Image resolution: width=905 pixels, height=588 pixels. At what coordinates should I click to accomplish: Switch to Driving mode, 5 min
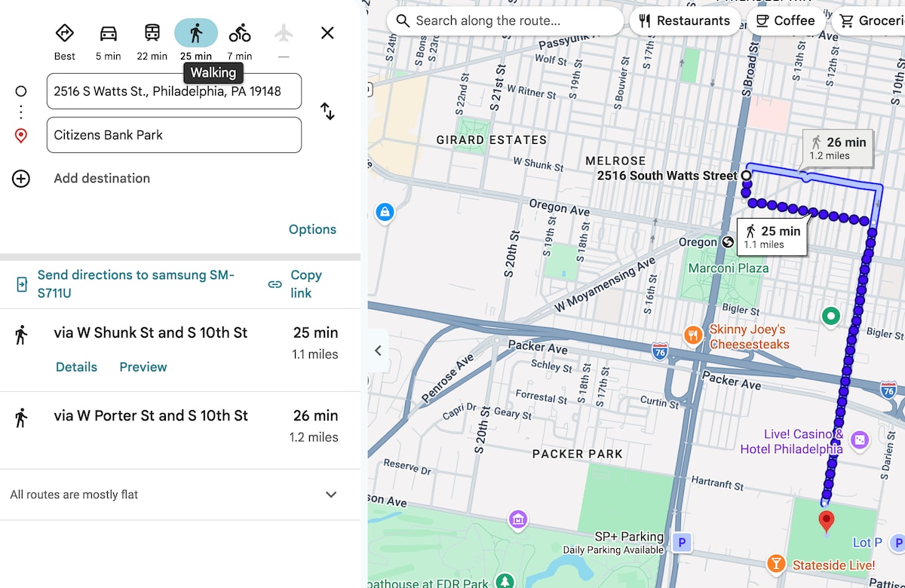click(x=109, y=33)
